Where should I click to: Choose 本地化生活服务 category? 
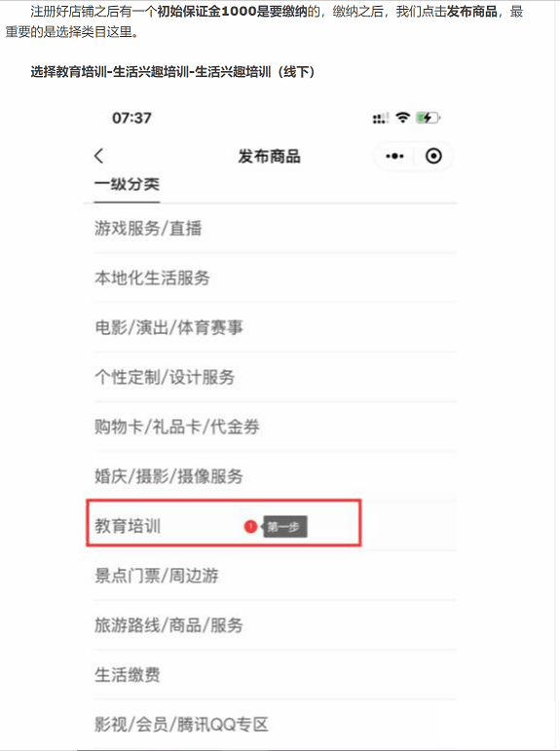coord(275,278)
